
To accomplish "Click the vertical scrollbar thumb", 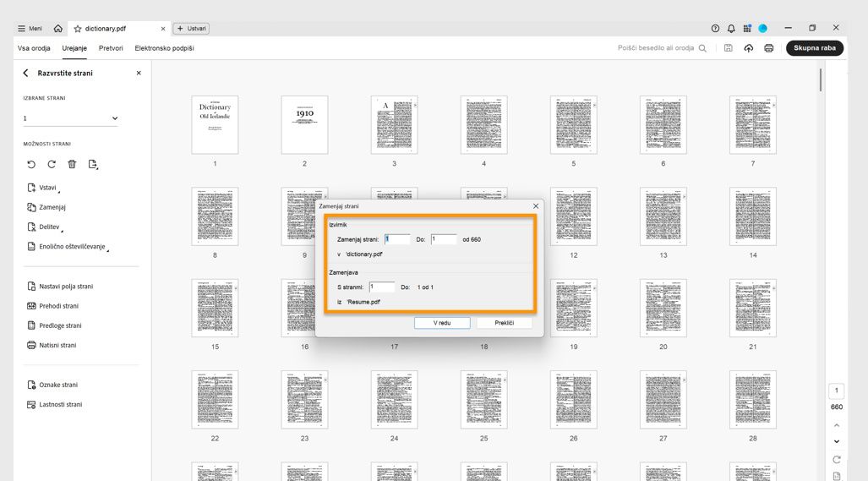I will pos(821,80).
